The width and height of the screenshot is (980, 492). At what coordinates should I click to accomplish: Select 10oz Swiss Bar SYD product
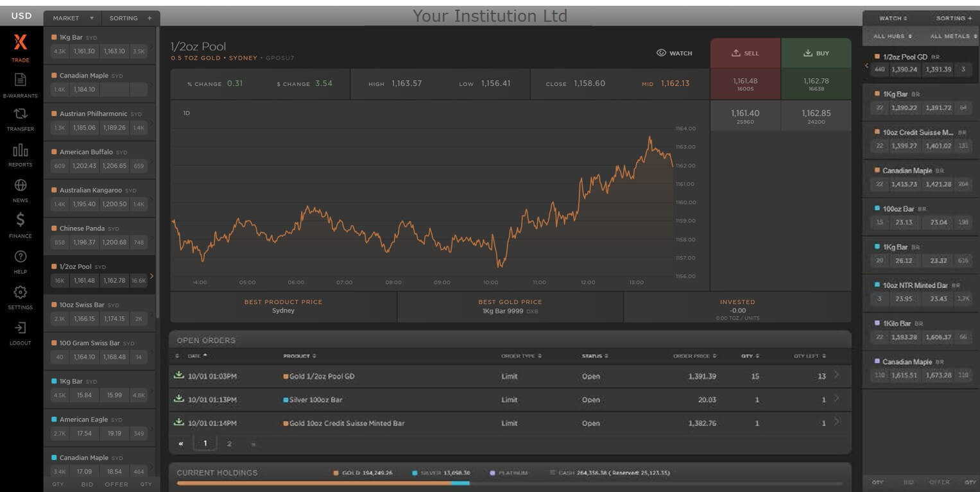point(99,312)
